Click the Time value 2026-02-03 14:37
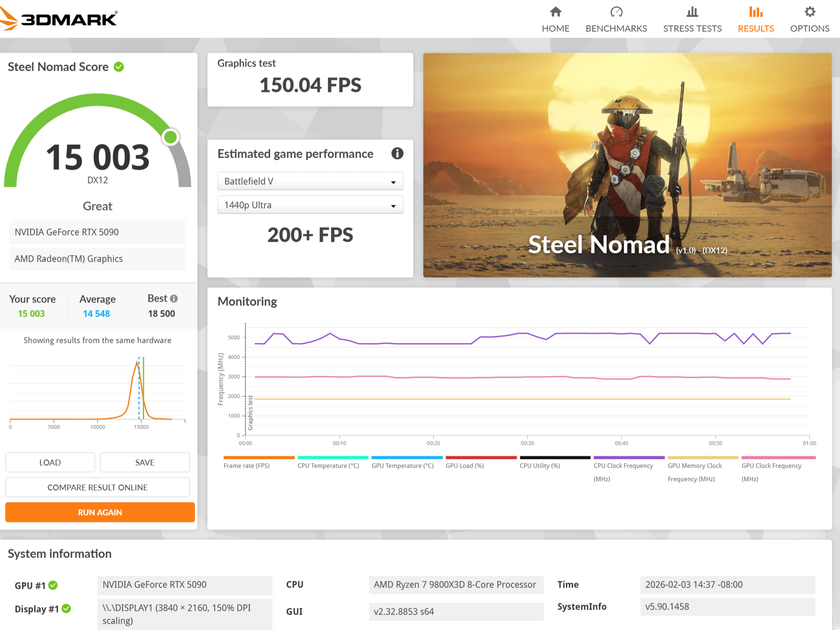 click(x=727, y=584)
